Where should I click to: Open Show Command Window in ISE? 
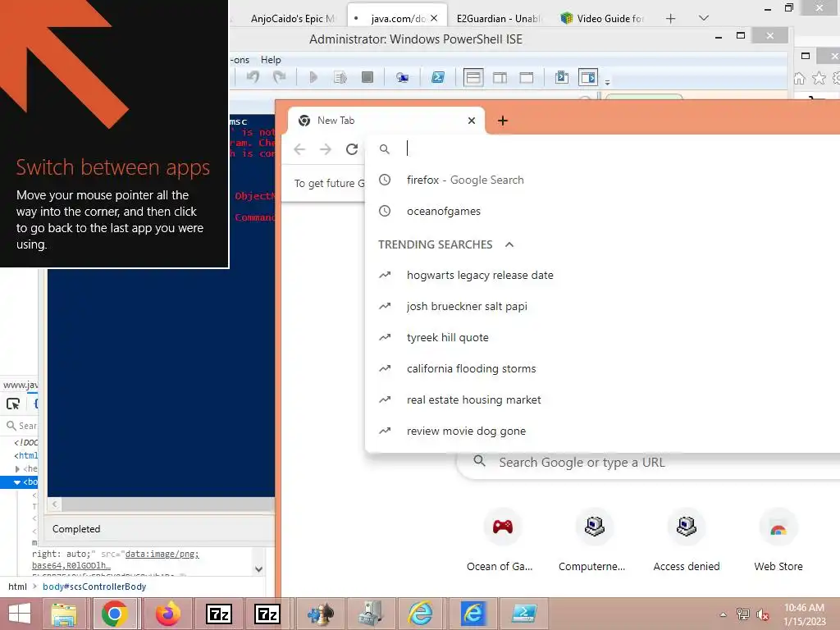click(x=561, y=77)
